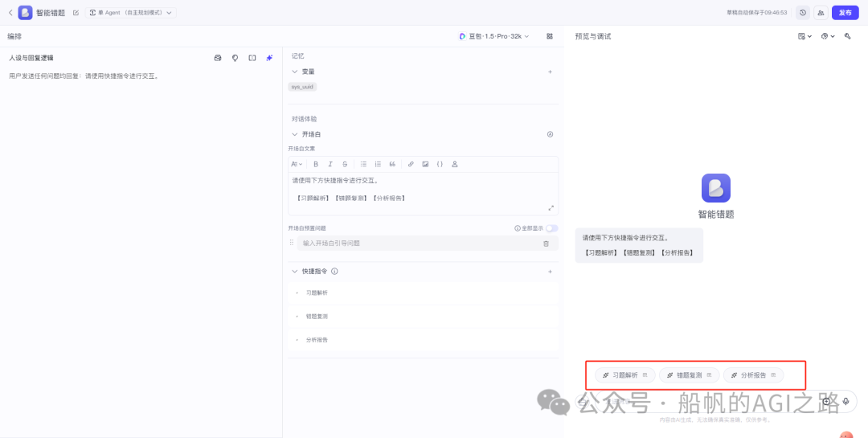Open the text style dropdown in editor toolbar
Image resolution: width=868 pixels, height=438 pixels.
coord(297,164)
